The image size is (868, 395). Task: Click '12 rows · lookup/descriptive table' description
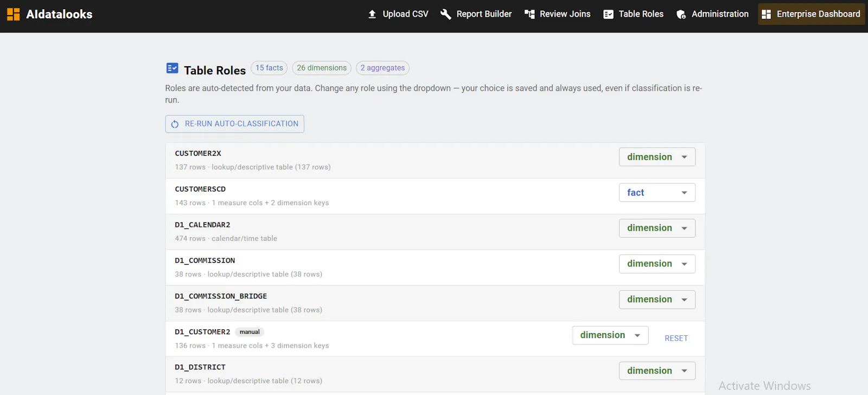tap(248, 381)
